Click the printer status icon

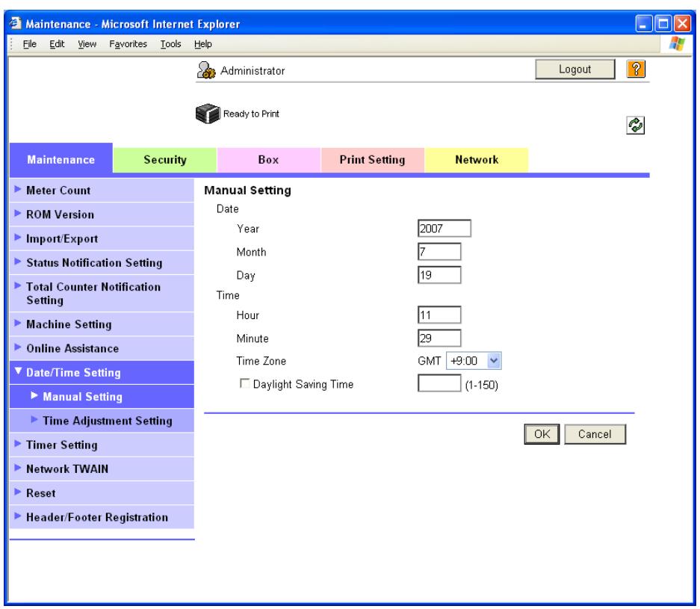click(x=208, y=114)
